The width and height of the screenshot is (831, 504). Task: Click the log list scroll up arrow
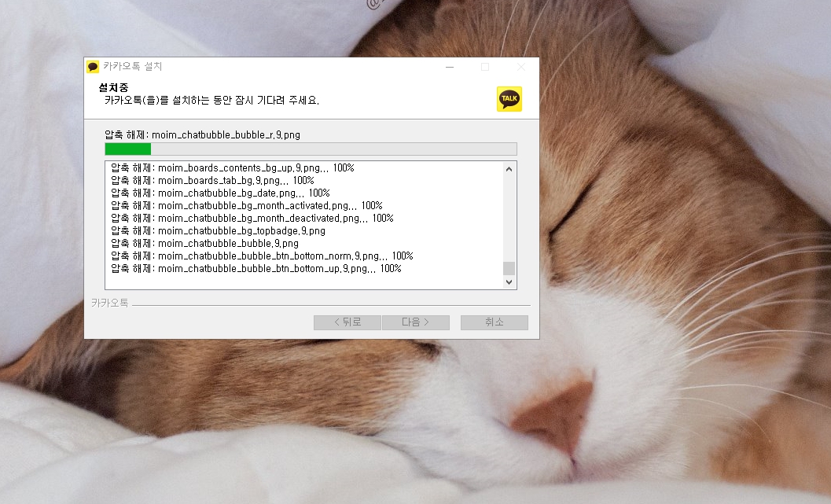click(509, 169)
